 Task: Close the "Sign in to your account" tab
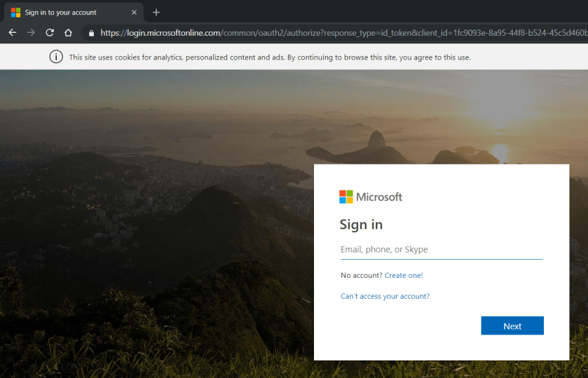pyautogui.click(x=134, y=12)
